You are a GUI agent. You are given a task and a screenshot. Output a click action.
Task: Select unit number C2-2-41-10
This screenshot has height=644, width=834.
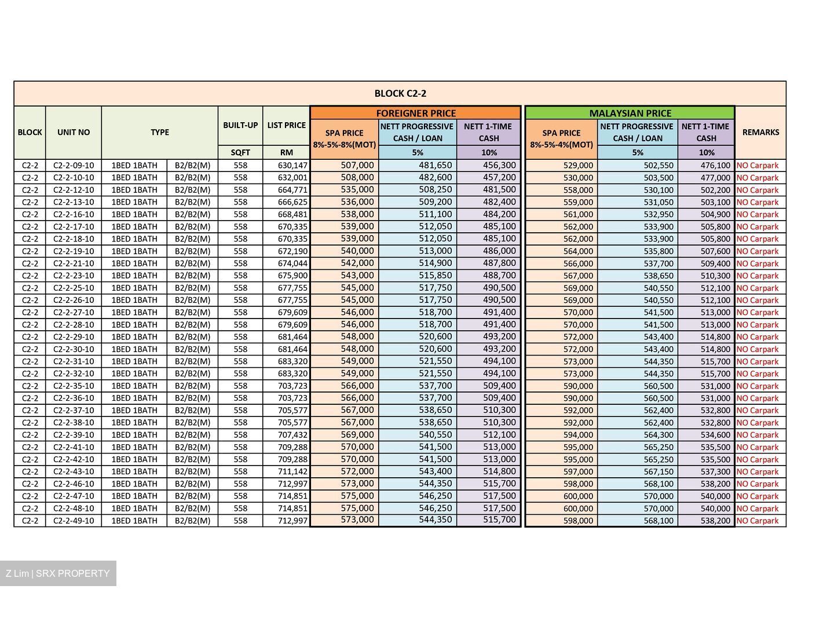click(74, 447)
